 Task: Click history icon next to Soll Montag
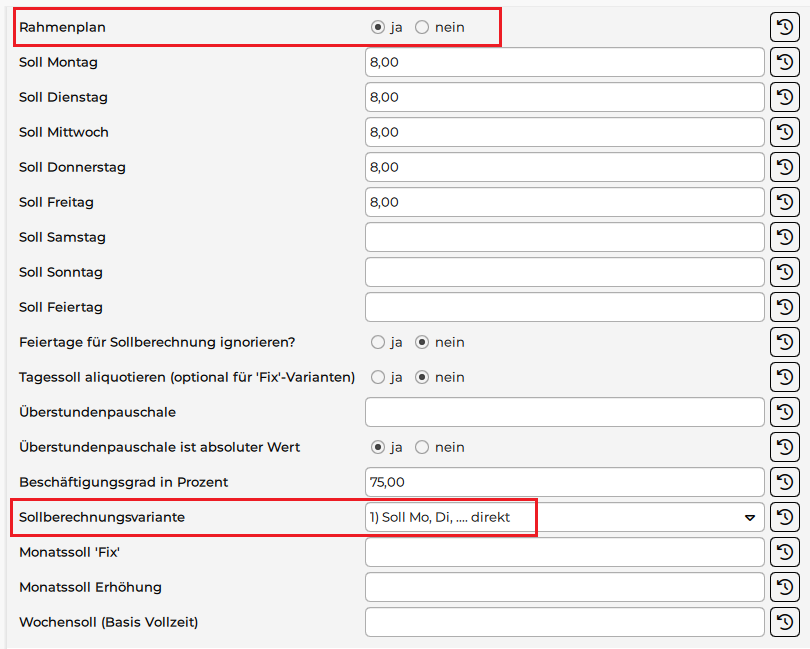(785, 62)
